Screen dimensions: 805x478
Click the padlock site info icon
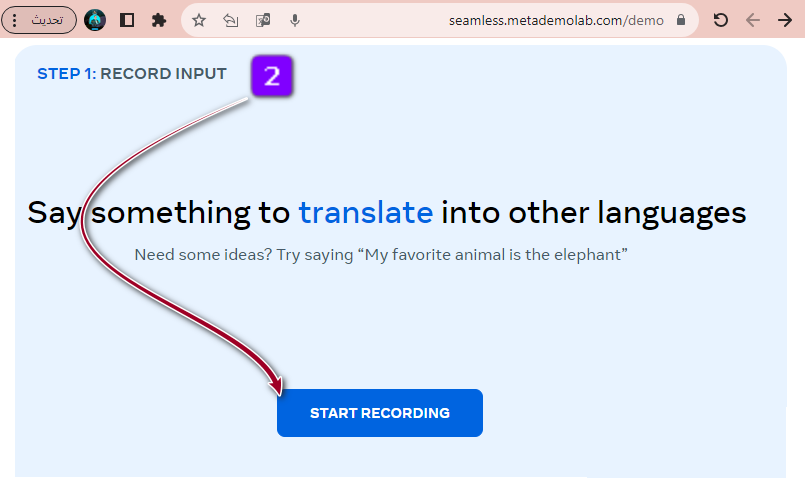(x=681, y=20)
